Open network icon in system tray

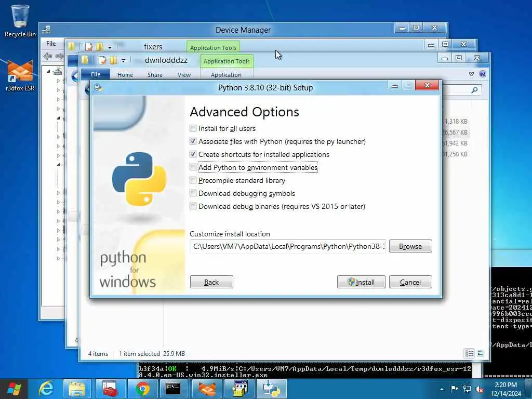[467, 389]
